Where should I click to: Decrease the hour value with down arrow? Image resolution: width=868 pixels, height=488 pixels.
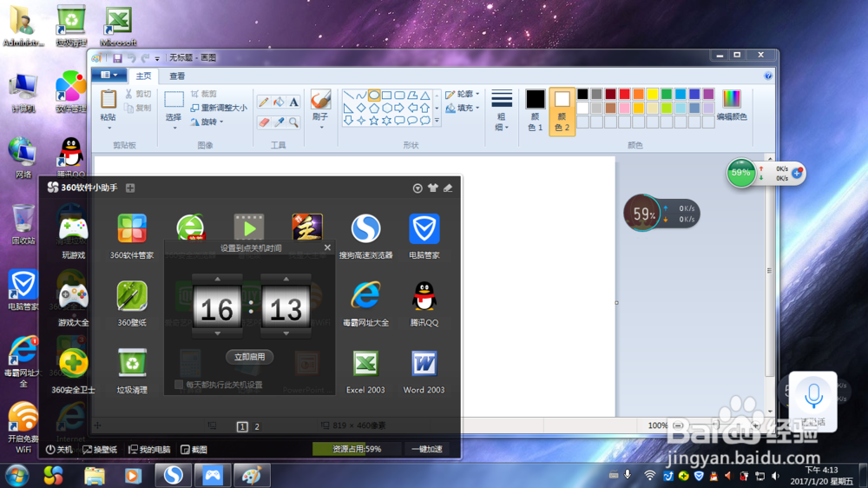(x=218, y=333)
